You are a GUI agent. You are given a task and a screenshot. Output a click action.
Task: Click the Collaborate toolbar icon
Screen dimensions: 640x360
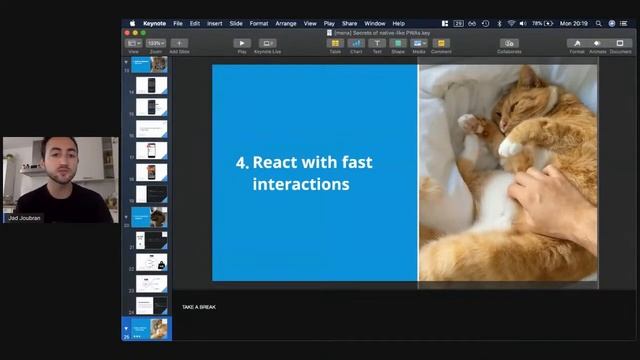point(509,43)
